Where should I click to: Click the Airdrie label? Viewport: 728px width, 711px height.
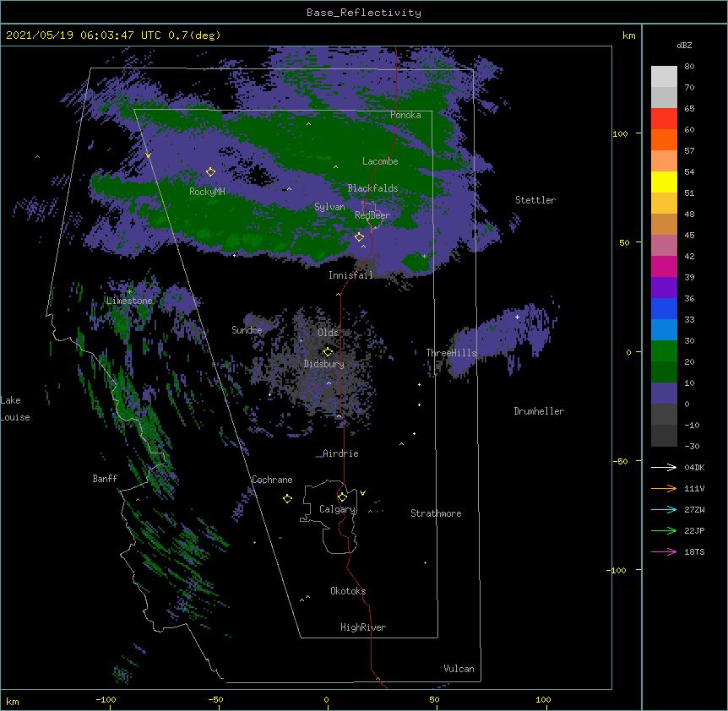[x=341, y=453]
